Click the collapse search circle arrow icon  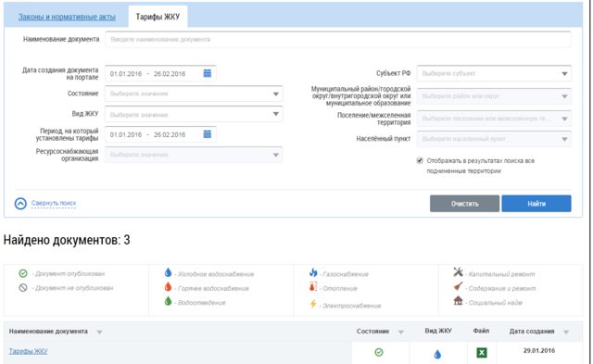[20, 204]
